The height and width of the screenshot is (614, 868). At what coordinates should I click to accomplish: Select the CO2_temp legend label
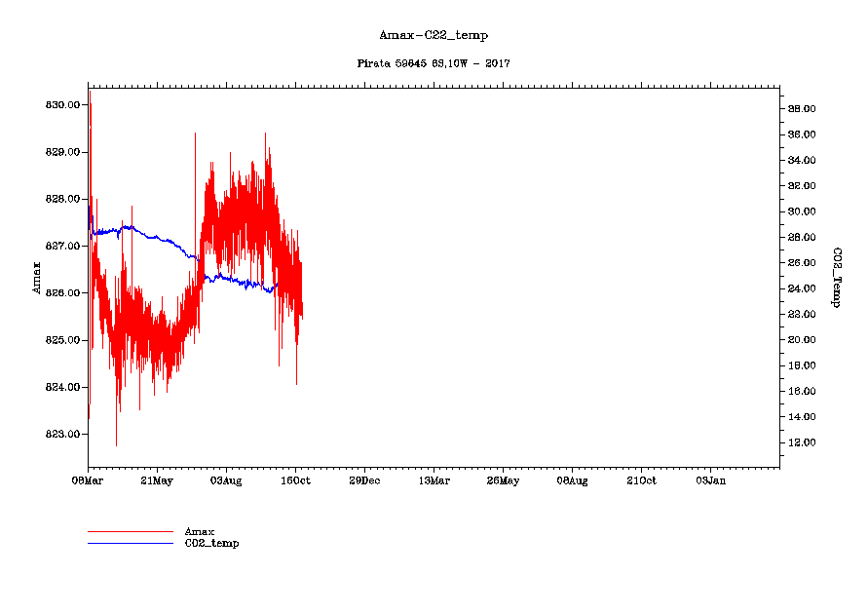coord(211,543)
